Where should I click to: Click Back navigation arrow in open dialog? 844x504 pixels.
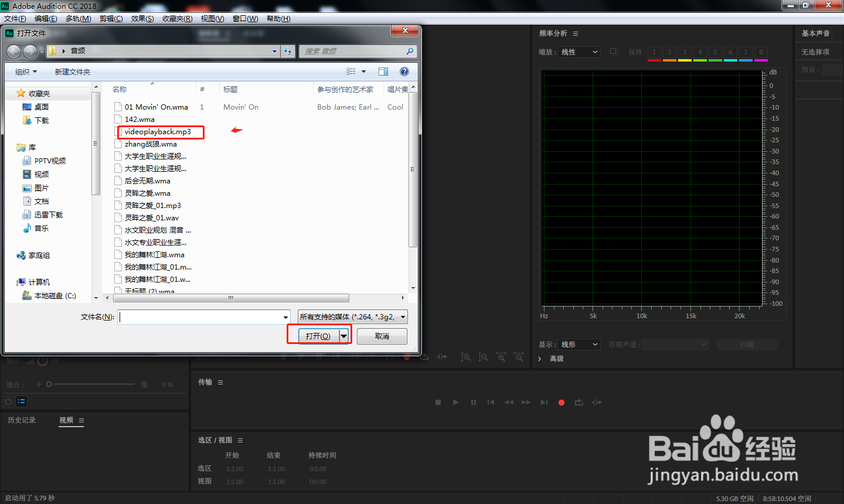(14, 52)
